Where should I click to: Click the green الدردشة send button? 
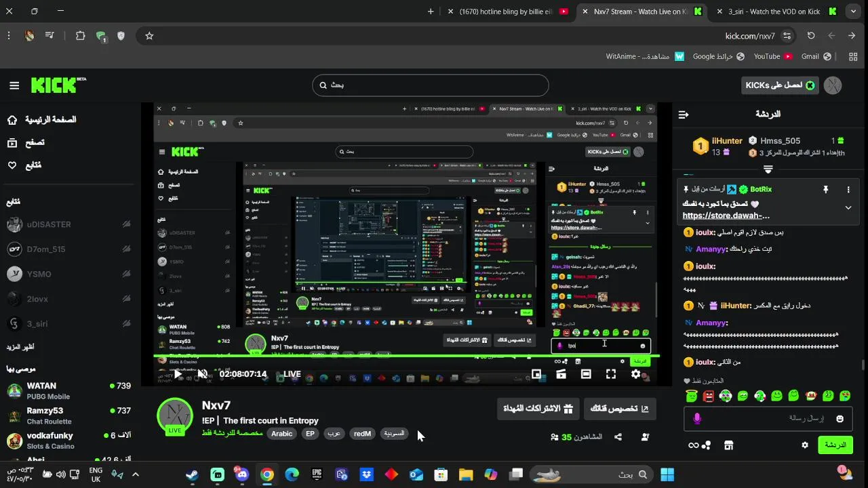[835, 445]
